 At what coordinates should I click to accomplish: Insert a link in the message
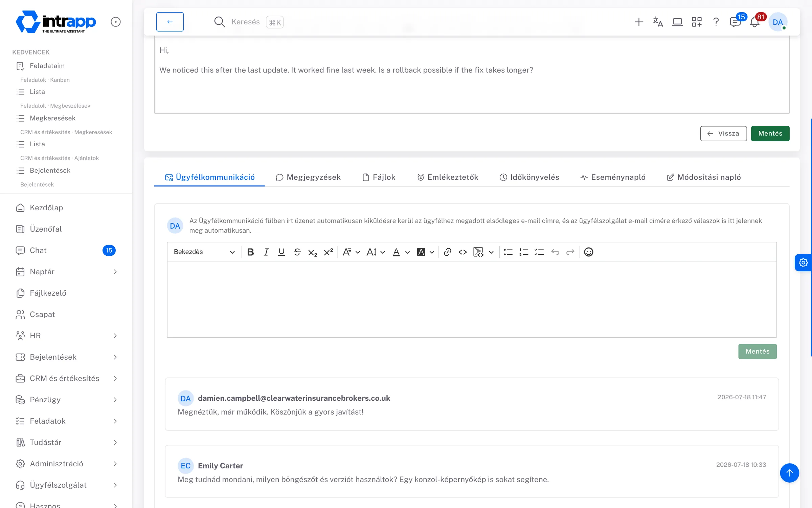click(x=447, y=252)
